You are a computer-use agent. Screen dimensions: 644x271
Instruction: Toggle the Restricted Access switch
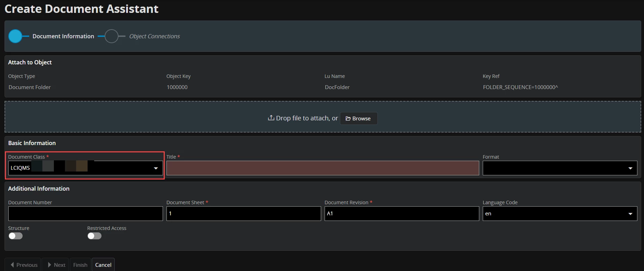point(95,236)
